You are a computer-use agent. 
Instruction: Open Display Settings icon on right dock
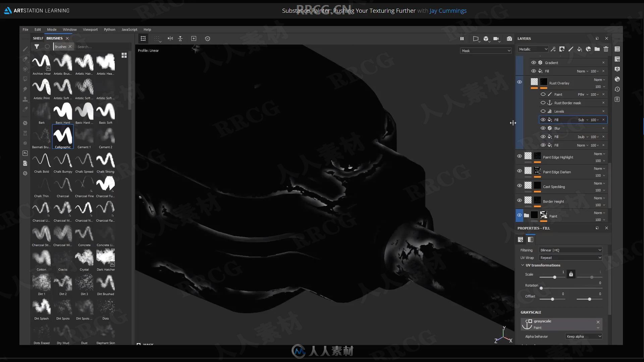tap(617, 69)
